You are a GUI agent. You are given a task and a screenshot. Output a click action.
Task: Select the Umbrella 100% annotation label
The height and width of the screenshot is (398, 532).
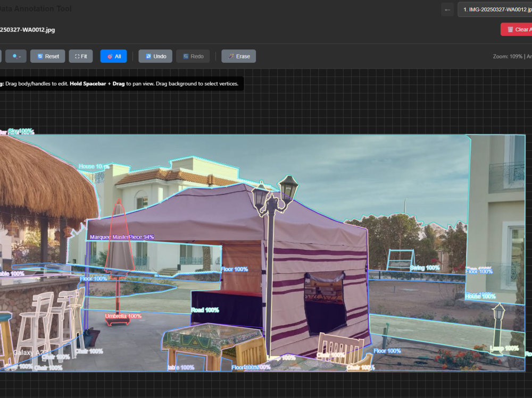[x=123, y=316]
